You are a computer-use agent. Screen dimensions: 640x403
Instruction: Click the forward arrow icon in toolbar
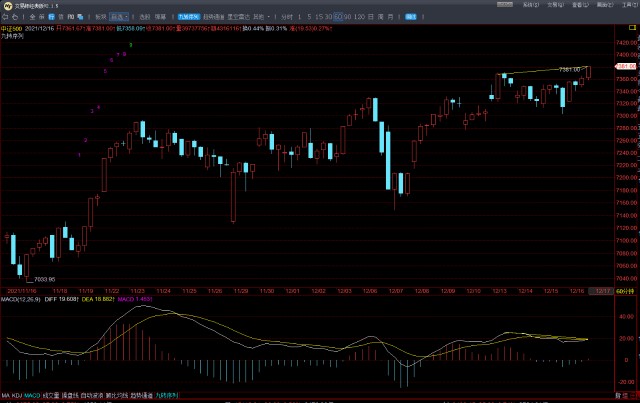coord(15,17)
